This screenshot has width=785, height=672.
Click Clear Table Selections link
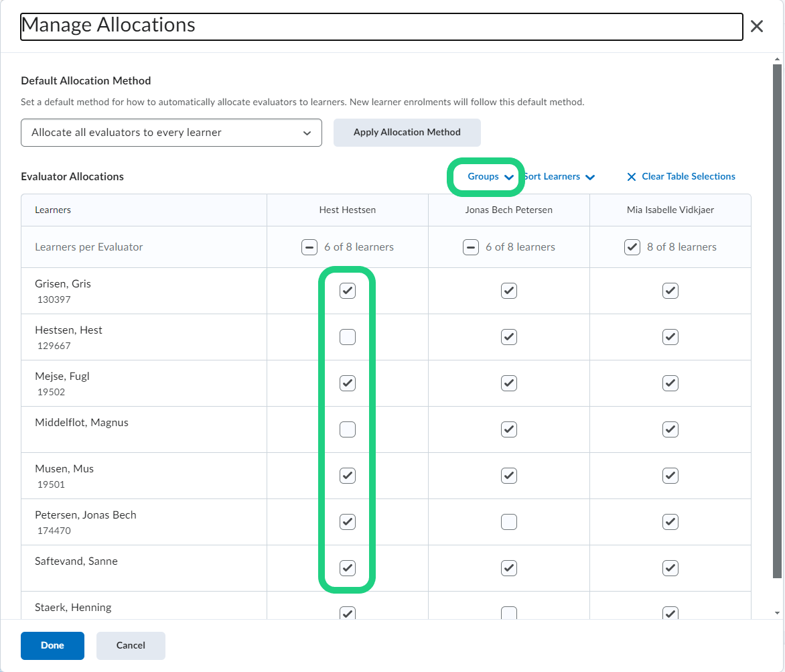[688, 177]
